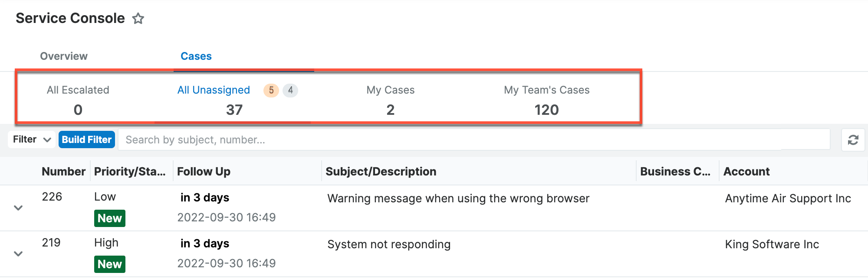Click the New status badge on case 226
Image resolution: width=868 pixels, height=279 pixels.
(109, 218)
